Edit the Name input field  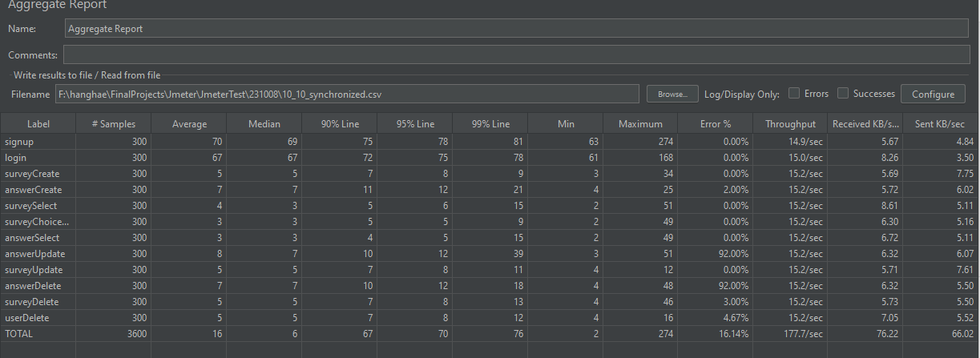[x=517, y=28]
